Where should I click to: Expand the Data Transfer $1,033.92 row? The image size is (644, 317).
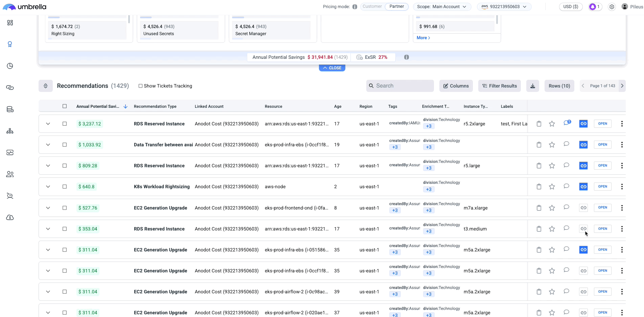coord(48,145)
